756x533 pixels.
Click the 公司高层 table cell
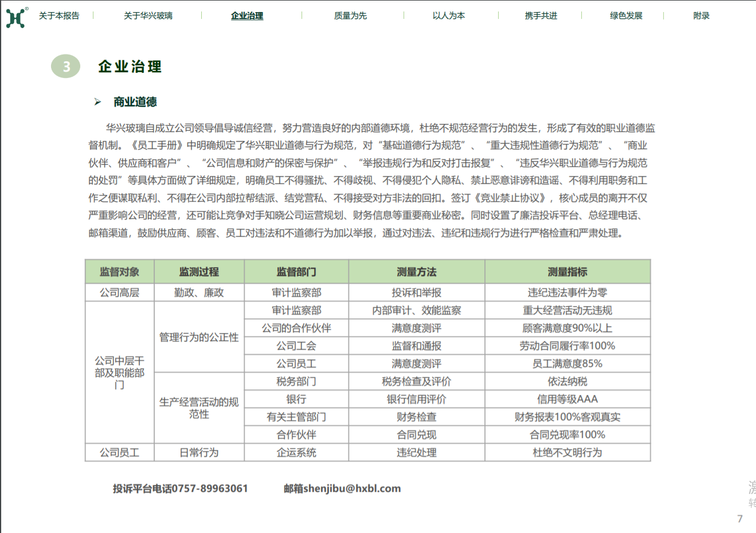[x=120, y=292]
